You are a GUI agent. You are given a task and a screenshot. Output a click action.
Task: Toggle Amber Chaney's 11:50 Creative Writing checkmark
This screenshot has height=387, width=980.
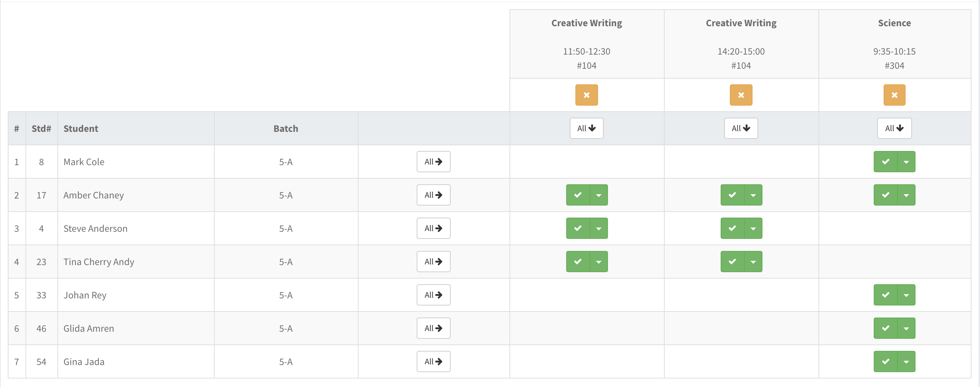[578, 195]
